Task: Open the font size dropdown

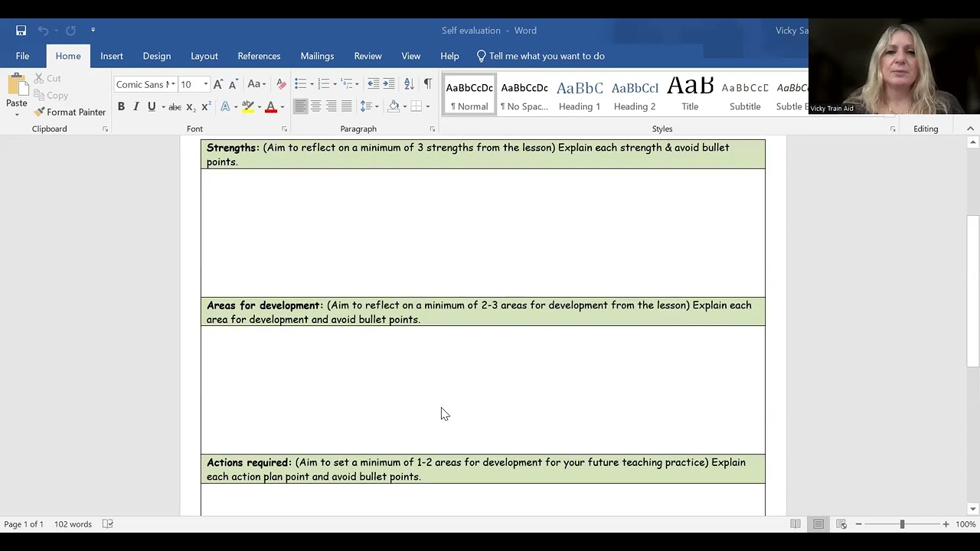Action: [x=205, y=84]
